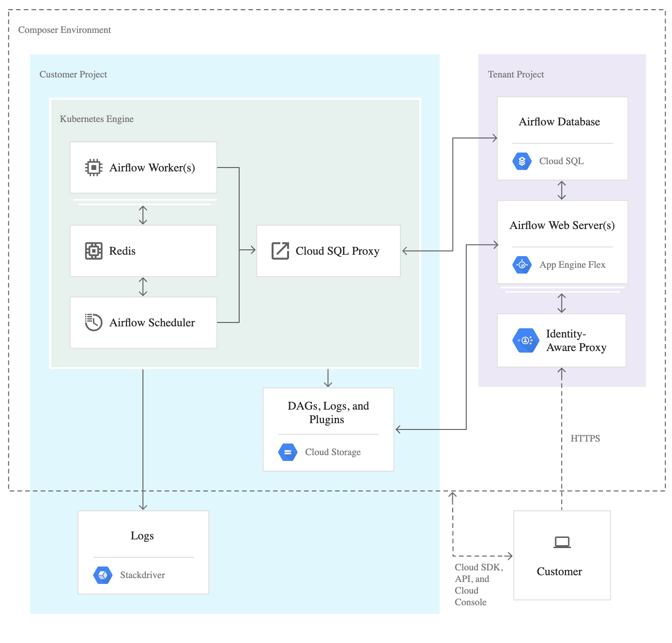Screen dimensions: 672x643
Task: Open the Airflow Database node
Action: click(x=559, y=122)
